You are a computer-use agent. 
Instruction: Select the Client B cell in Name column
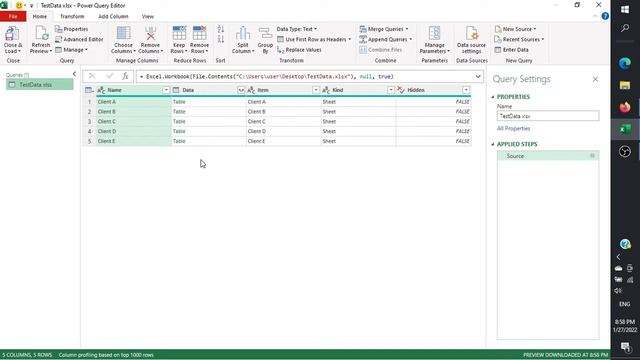(133, 111)
